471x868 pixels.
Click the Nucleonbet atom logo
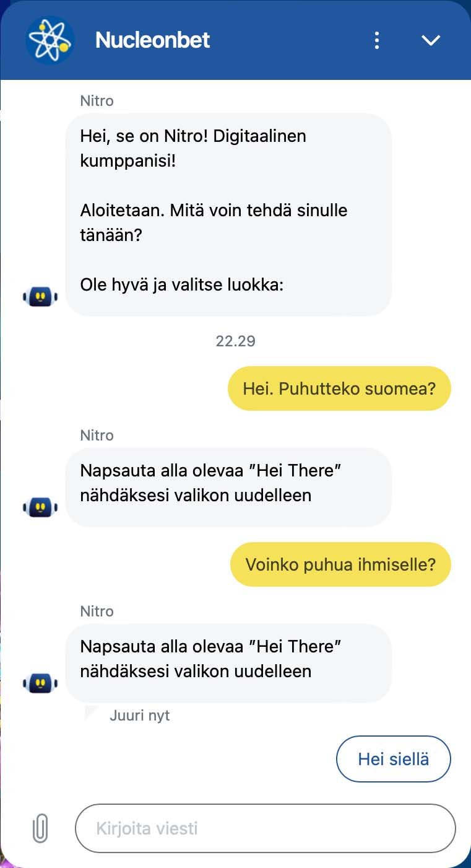[50, 40]
